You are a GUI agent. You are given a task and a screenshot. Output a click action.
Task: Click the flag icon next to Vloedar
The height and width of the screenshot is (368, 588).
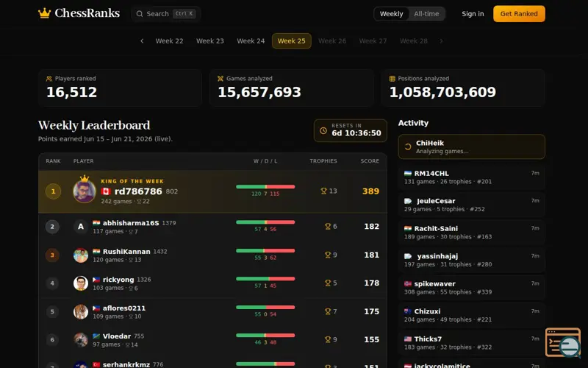click(96, 336)
